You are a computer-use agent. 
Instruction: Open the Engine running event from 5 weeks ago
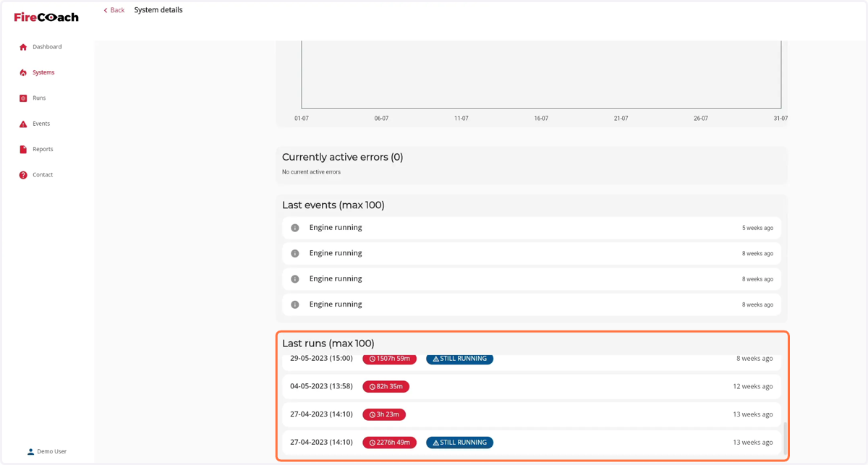click(x=532, y=228)
